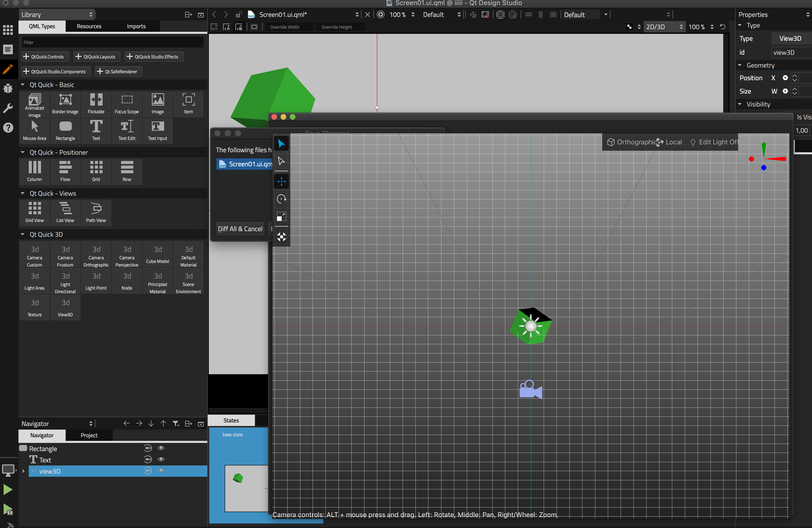Select the scale tool in 3D editor
The image size is (812, 528).
pyautogui.click(x=281, y=216)
